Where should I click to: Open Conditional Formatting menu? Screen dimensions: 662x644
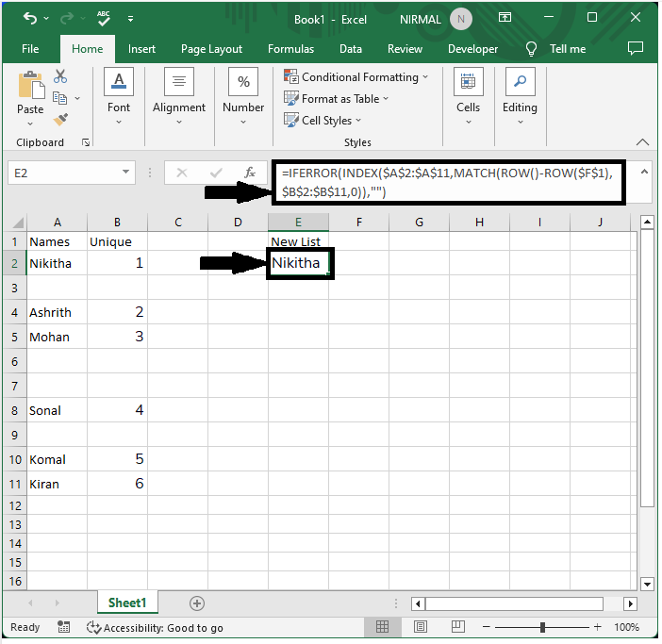click(356, 77)
